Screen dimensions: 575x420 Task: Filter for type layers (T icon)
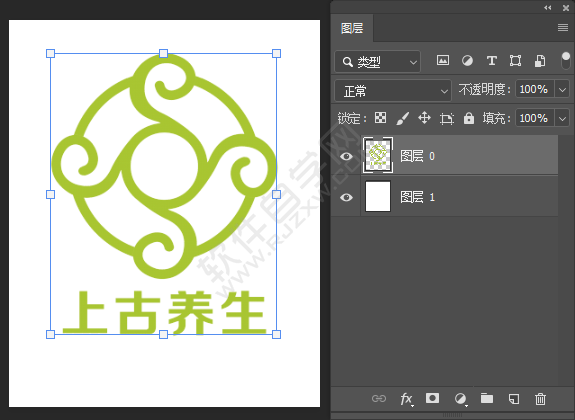point(491,61)
